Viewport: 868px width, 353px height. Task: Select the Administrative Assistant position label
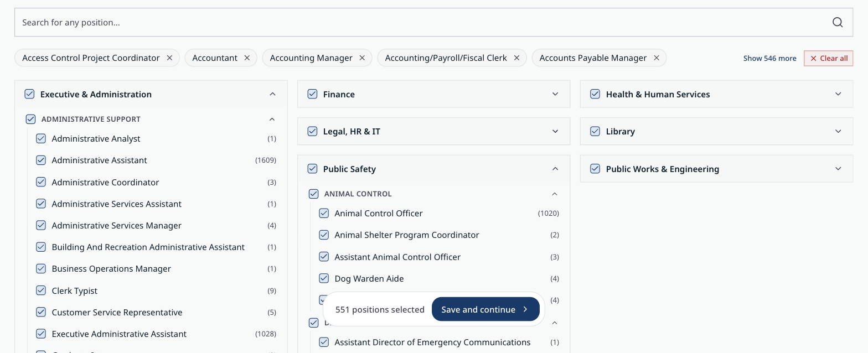100,160
